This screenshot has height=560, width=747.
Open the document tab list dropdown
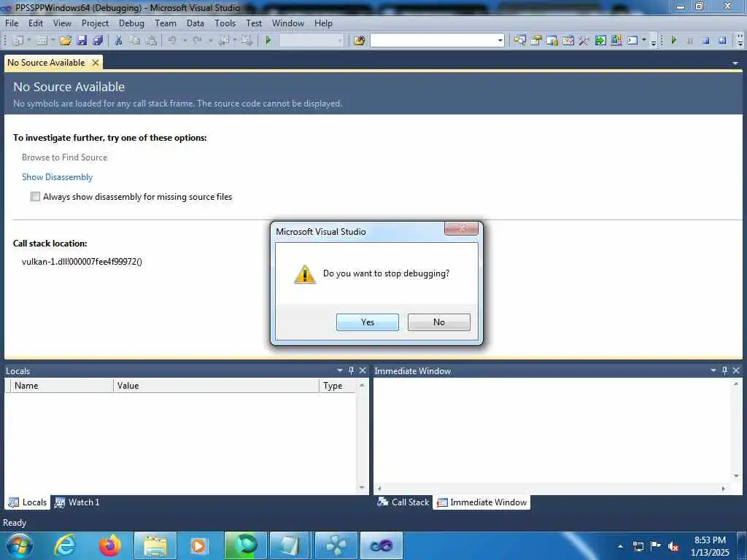point(735,63)
